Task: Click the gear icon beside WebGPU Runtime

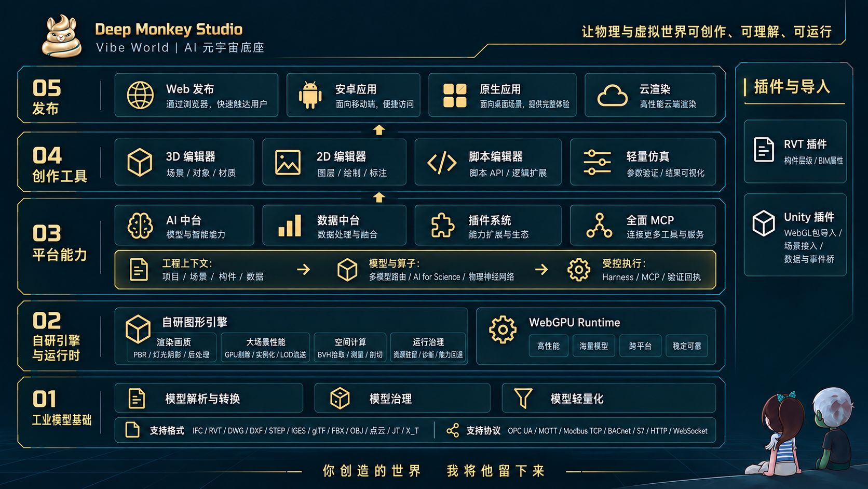Action: point(503,329)
